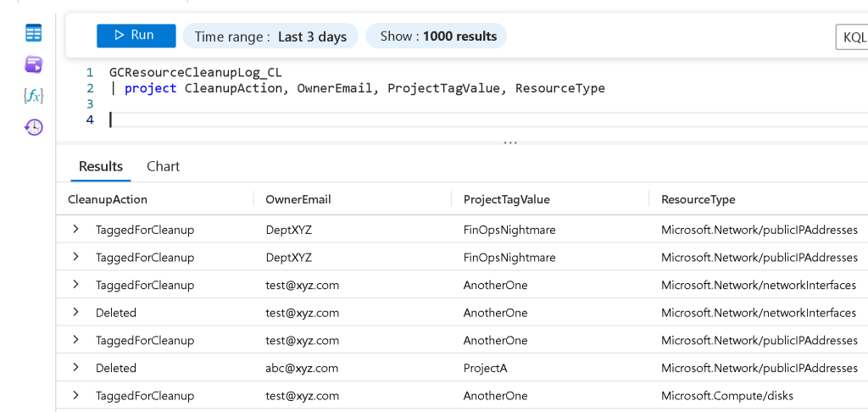Open the Show 1000 results limit
Image resolution: width=868 pixels, height=412 pixels.
437,36
